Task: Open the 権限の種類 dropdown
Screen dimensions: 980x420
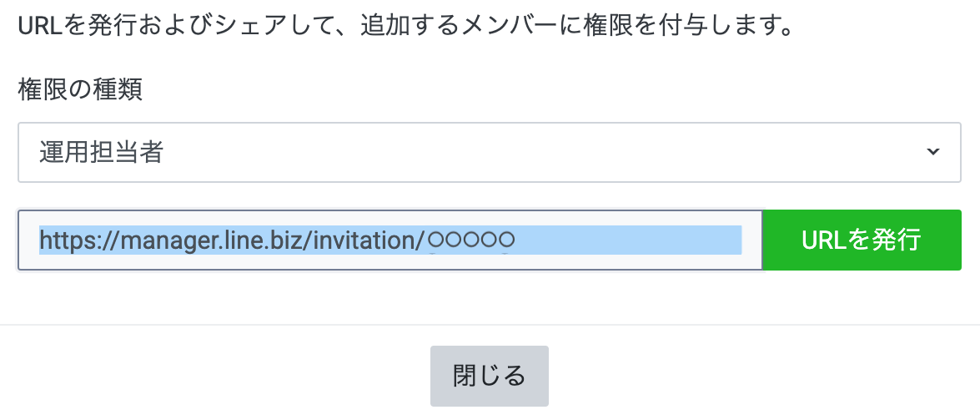Action: [x=490, y=152]
